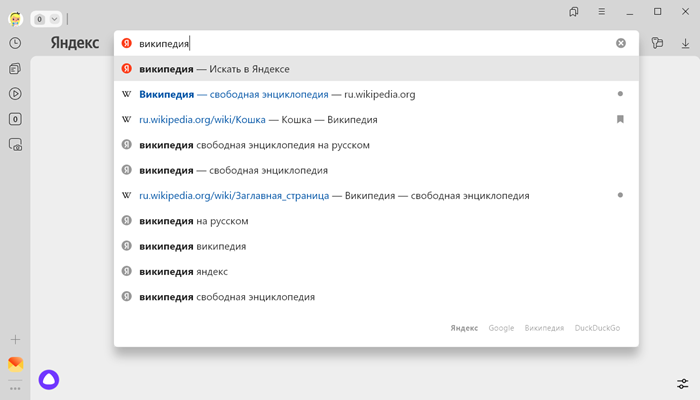This screenshot has width=700, height=400.
Task: Maximize the browser window
Action: coord(658,12)
